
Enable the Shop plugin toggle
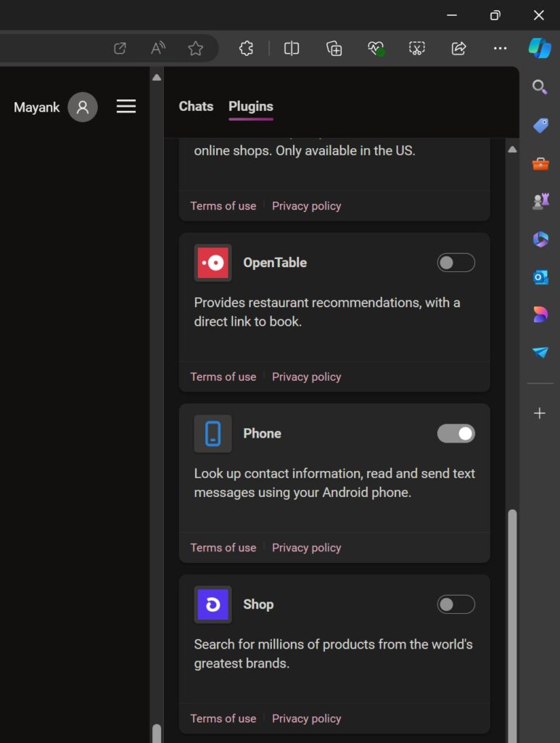[x=456, y=604]
